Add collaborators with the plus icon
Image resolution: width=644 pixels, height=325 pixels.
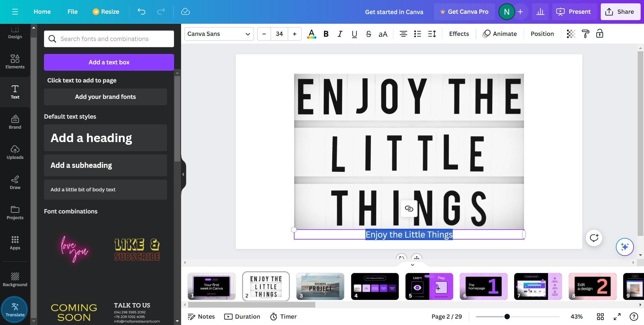click(520, 12)
